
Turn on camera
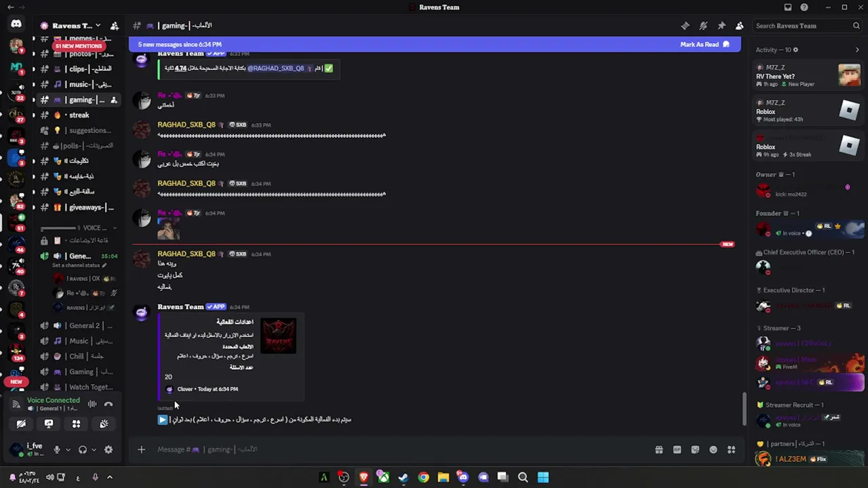(21, 424)
